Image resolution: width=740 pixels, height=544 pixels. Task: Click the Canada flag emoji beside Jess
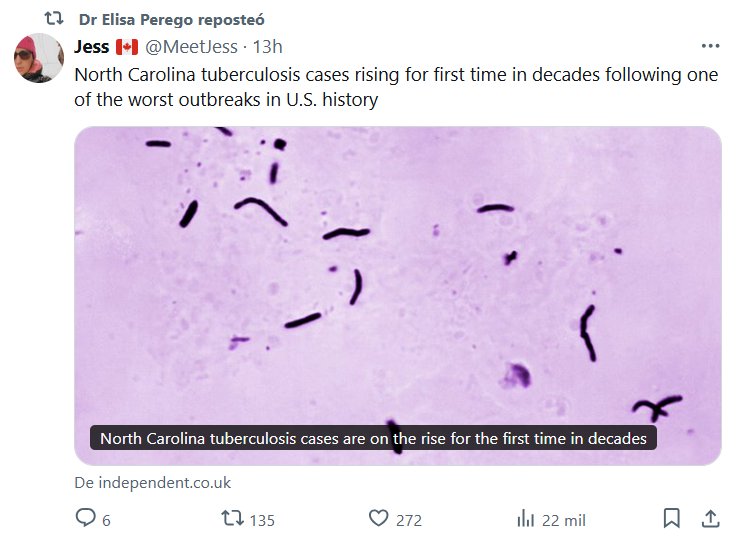tap(127, 47)
